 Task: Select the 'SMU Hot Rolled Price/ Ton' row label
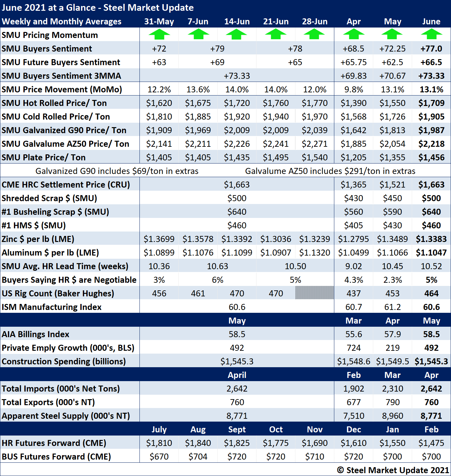[54, 103]
